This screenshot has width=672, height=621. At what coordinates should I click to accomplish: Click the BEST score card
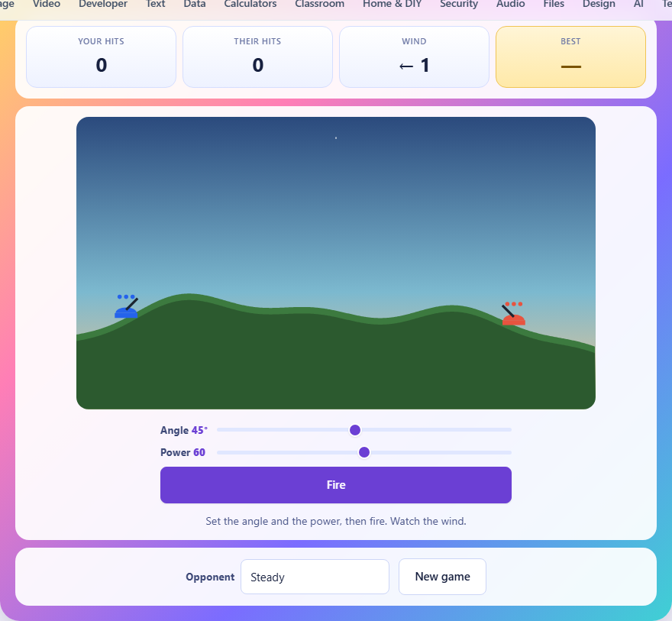pos(571,57)
